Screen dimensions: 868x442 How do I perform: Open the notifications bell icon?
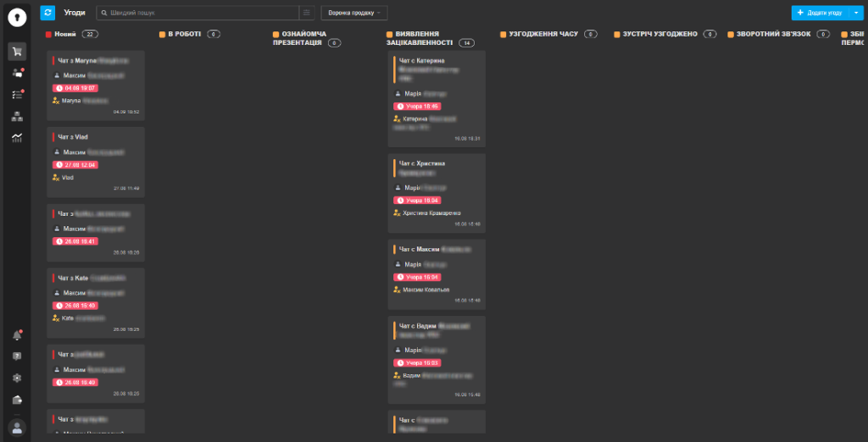click(17, 335)
